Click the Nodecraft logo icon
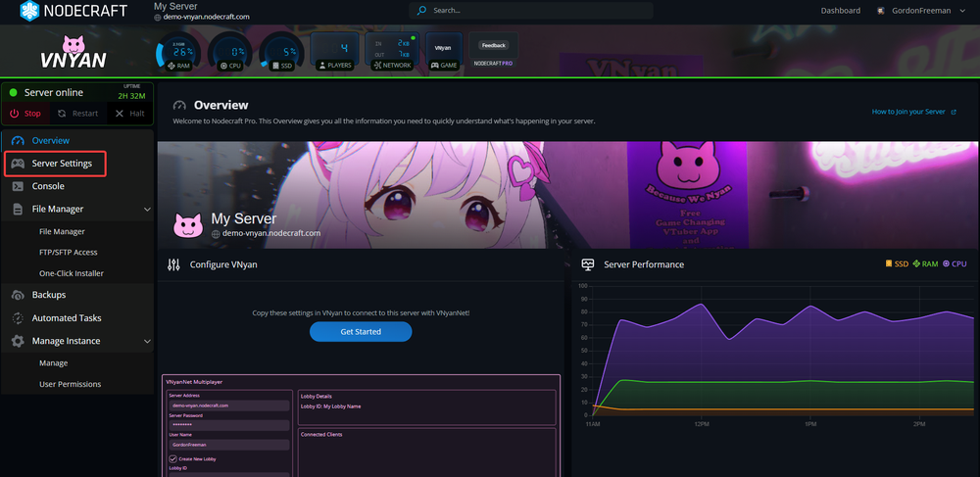Viewport: 980px width, 477px height. (x=30, y=11)
